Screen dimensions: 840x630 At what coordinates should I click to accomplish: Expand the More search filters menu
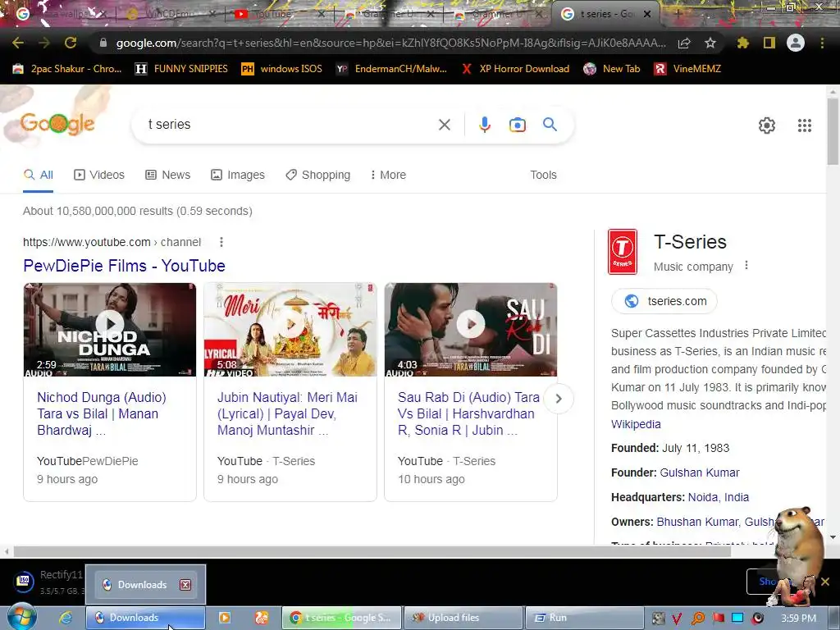[x=388, y=175]
